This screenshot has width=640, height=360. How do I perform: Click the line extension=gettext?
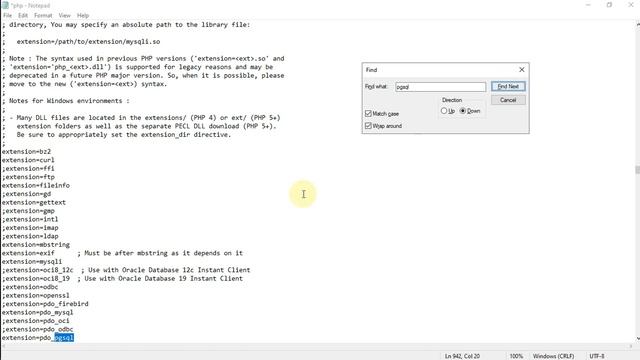tap(34, 202)
